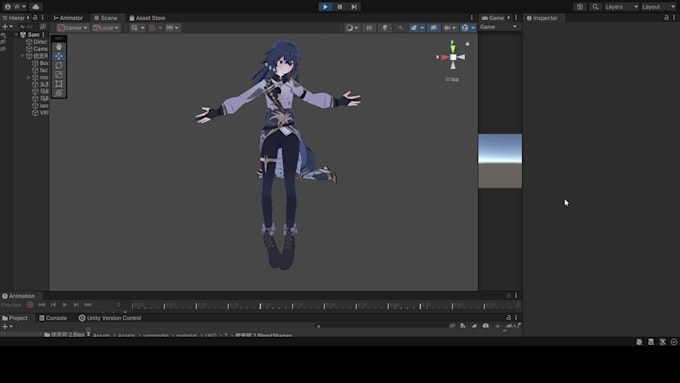Image resolution: width=680 pixels, height=383 pixels.
Task: Open the account dropdown at top left
Action: point(16,7)
